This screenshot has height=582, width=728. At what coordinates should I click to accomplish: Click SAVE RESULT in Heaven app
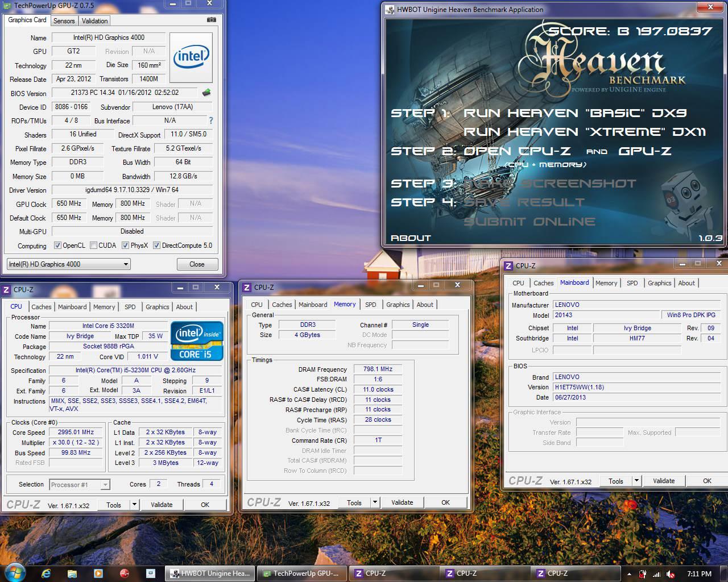(524, 202)
